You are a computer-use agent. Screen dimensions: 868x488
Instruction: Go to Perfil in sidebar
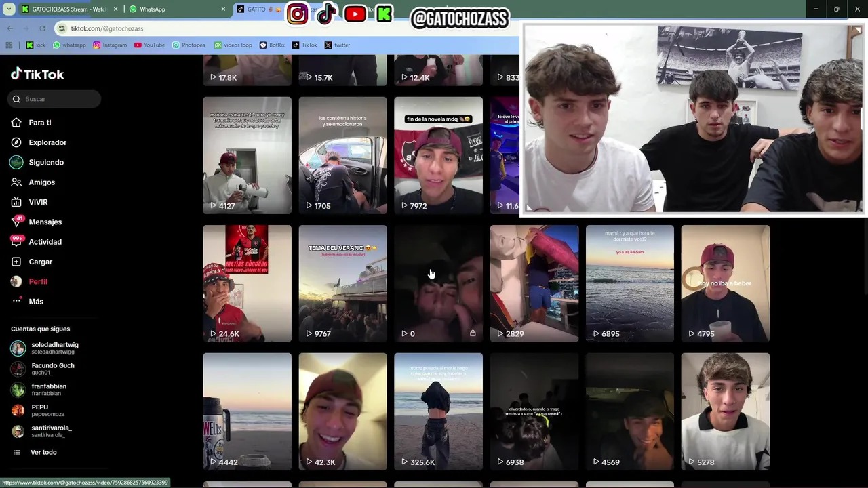(x=29, y=281)
